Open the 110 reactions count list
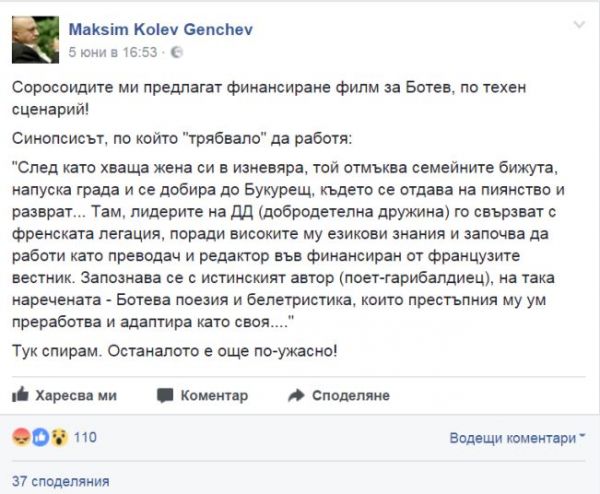600x494 pixels. pyautogui.click(x=85, y=437)
